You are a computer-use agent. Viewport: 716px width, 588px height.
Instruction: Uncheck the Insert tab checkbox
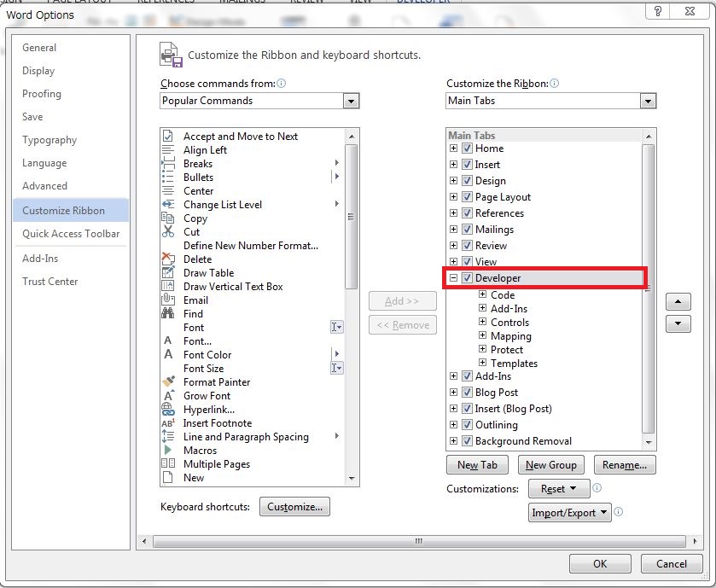(467, 165)
